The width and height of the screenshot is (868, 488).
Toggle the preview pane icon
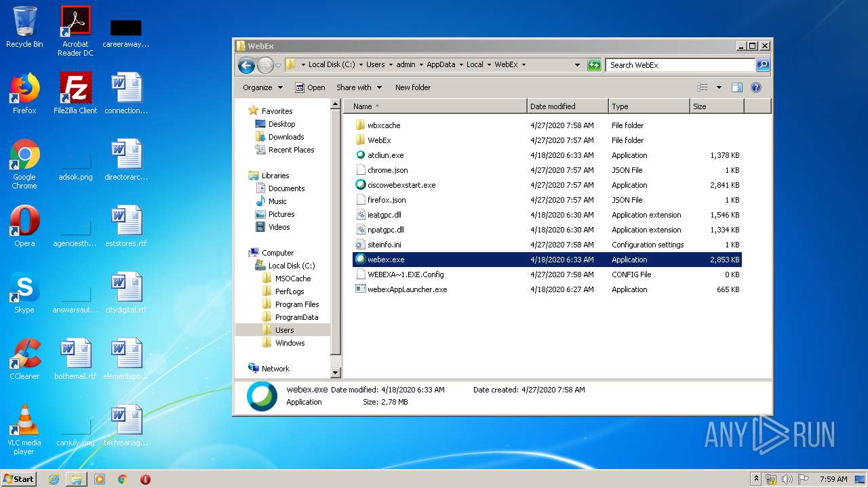pos(737,87)
